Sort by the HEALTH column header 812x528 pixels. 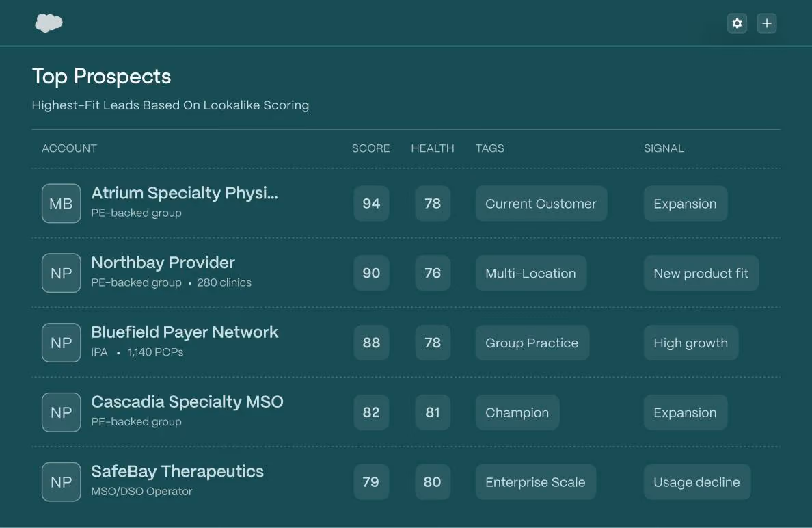point(433,148)
